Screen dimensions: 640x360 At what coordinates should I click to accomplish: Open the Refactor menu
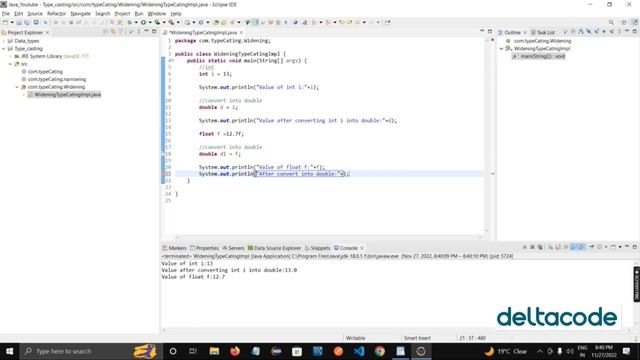click(x=56, y=13)
